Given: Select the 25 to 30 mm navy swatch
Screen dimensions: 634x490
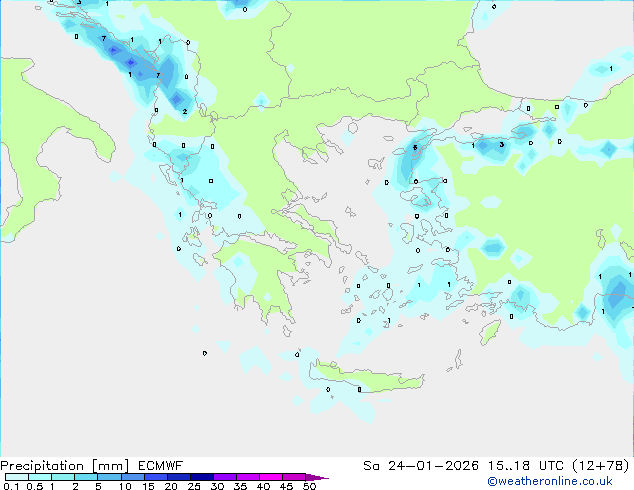Looking at the screenshot, I should pos(201,477).
